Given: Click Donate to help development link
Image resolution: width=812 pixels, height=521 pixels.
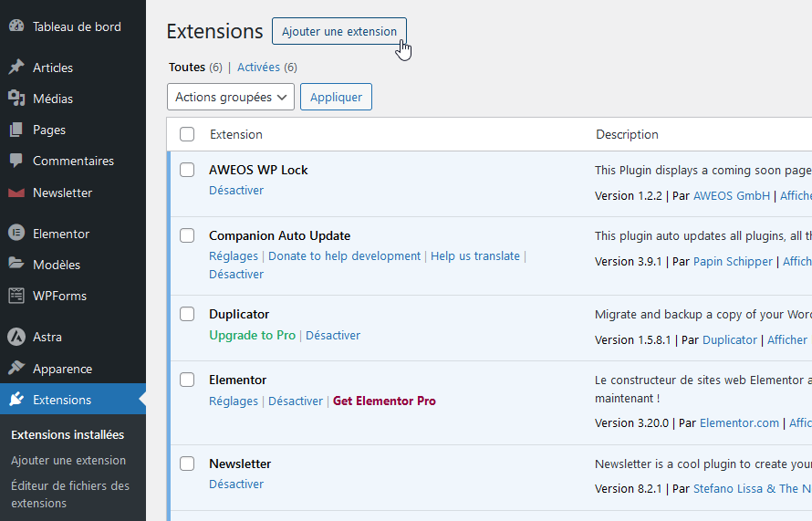Looking at the screenshot, I should tap(344, 255).
